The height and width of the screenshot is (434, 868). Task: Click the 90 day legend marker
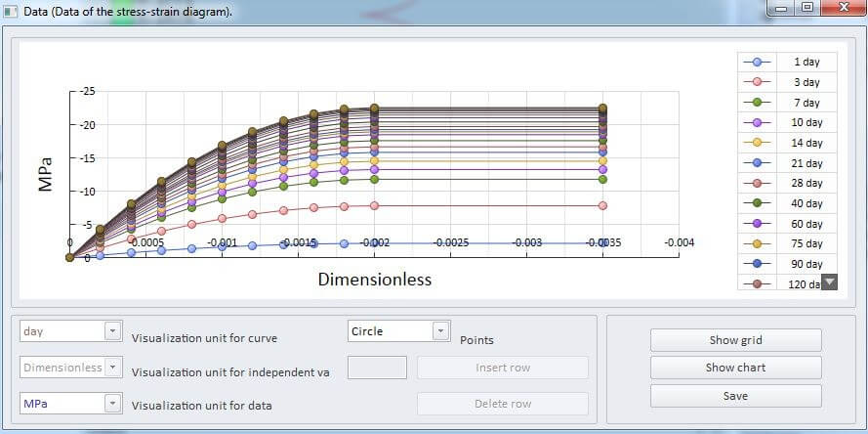tap(758, 264)
